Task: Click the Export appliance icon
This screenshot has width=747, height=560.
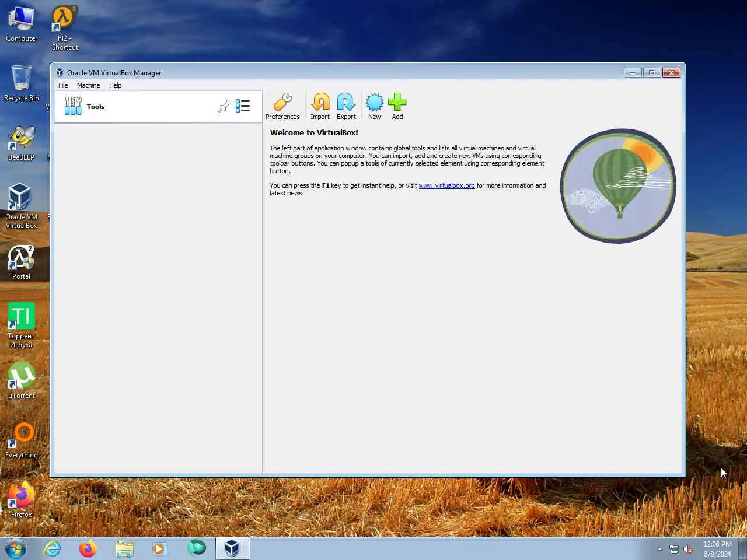Action: click(346, 106)
